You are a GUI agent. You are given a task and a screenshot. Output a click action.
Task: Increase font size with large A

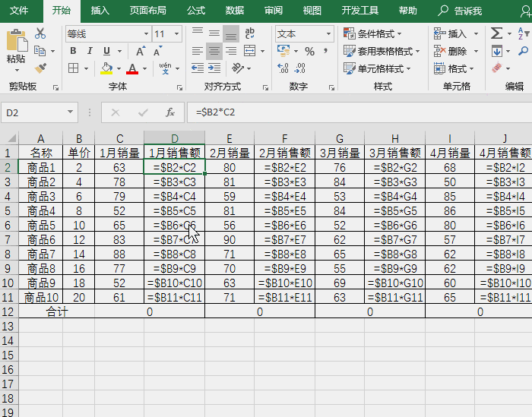(x=141, y=51)
